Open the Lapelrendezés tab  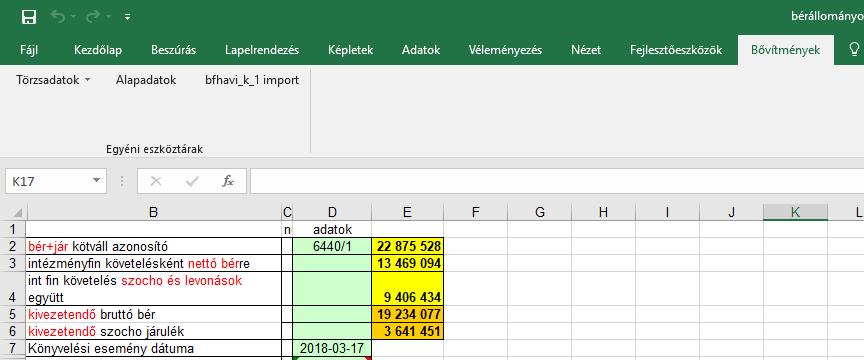262,50
